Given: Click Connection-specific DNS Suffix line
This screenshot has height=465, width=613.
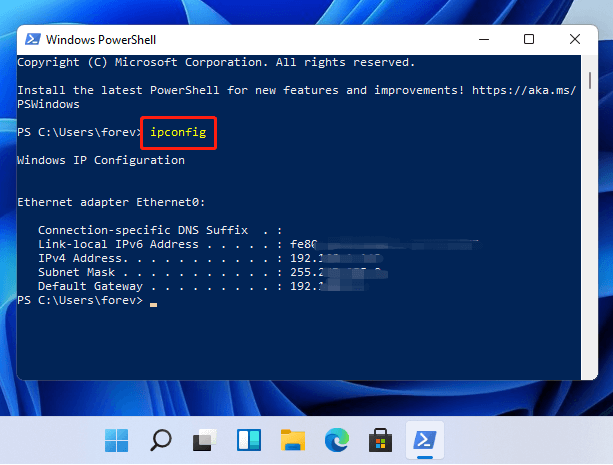Looking at the screenshot, I should (x=160, y=230).
